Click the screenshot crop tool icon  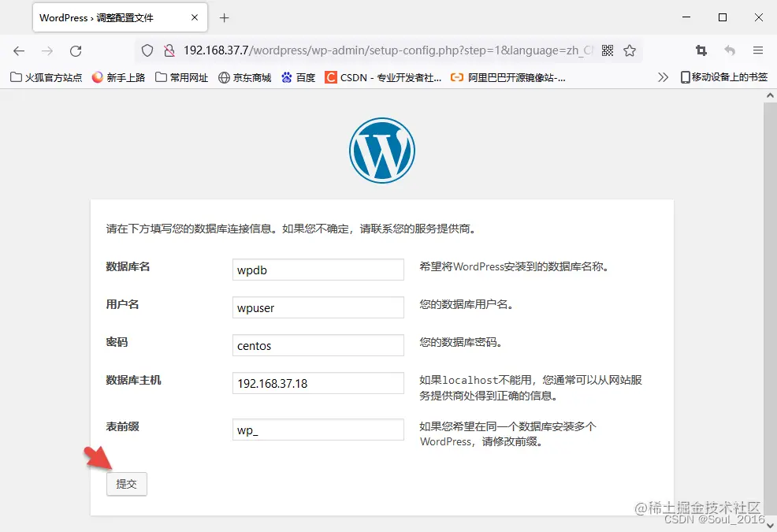[x=701, y=50]
